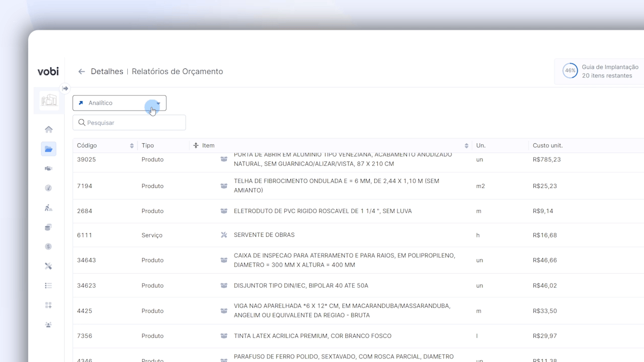This screenshot has width=644, height=362.
Task: Click the unit cost R$33,50
Action: tap(545, 311)
